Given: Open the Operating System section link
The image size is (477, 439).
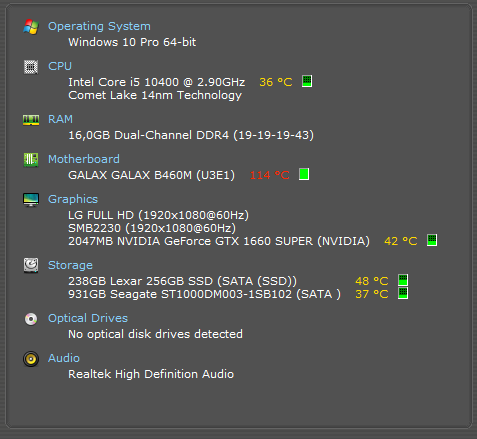Looking at the screenshot, I should pos(99,26).
